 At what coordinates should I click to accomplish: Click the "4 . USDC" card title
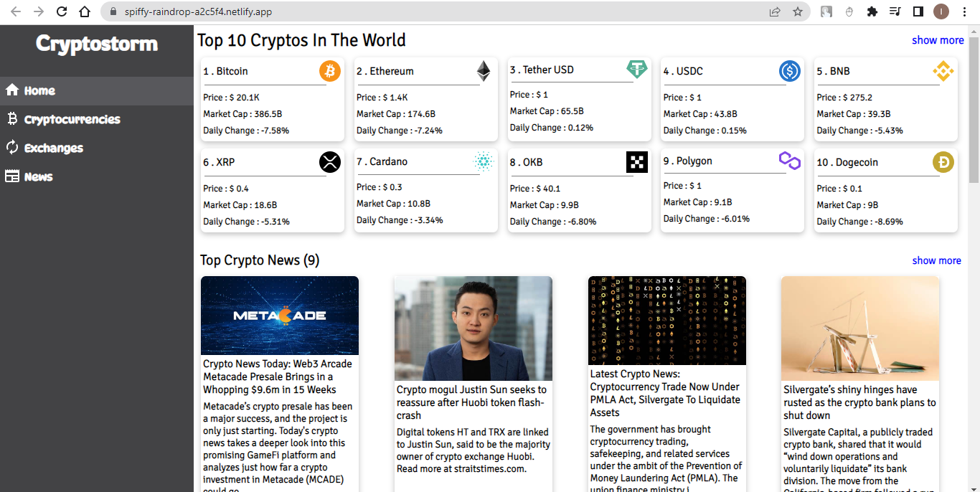[x=683, y=71]
